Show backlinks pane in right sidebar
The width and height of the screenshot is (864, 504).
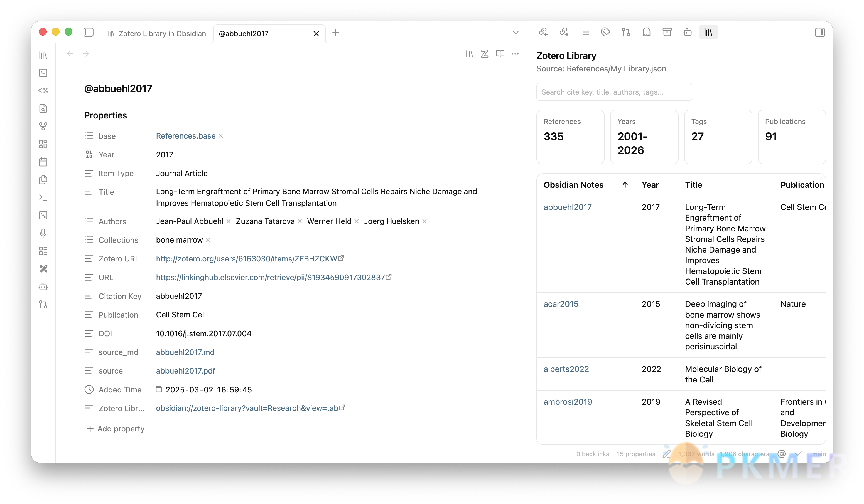click(x=543, y=32)
